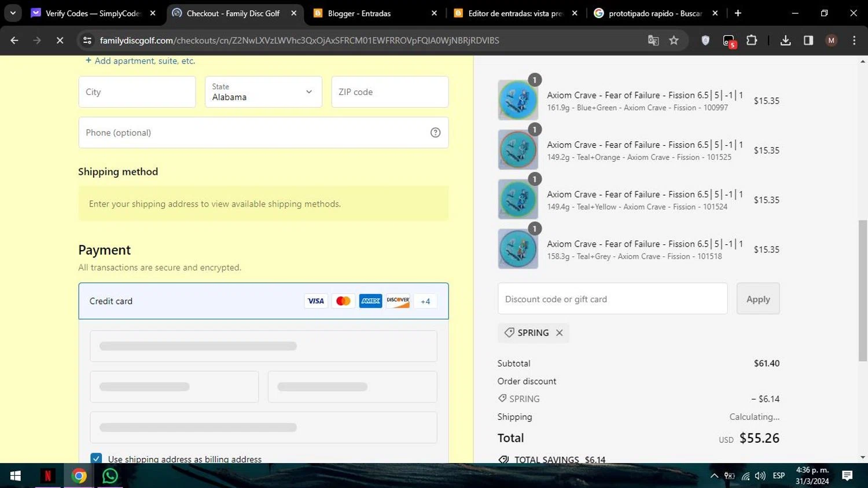The image size is (868, 488).
Task: Open the notification center icon
Action: click(847, 476)
